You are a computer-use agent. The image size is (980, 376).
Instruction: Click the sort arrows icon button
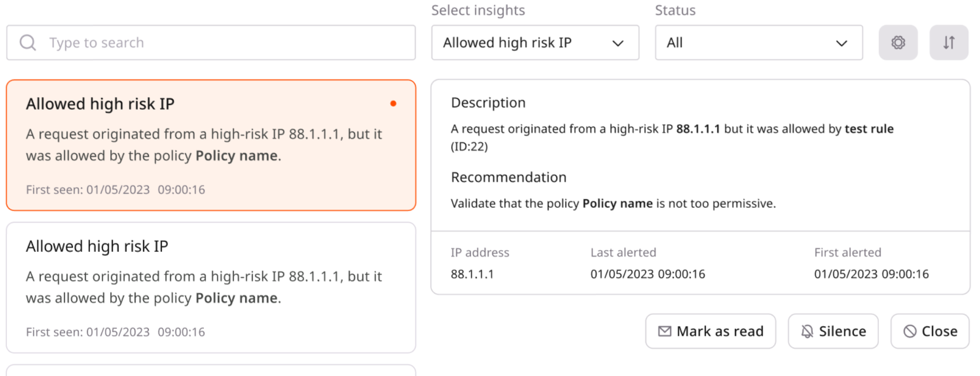tap(949, 42)
